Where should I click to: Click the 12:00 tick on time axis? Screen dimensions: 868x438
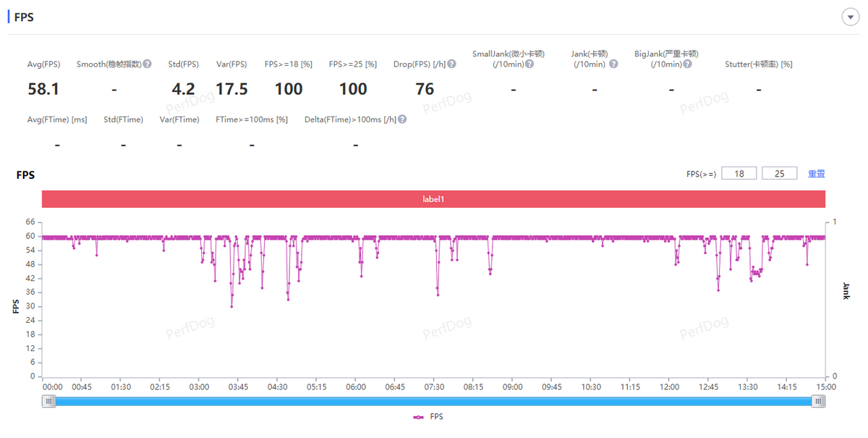[x=669, y=387]
